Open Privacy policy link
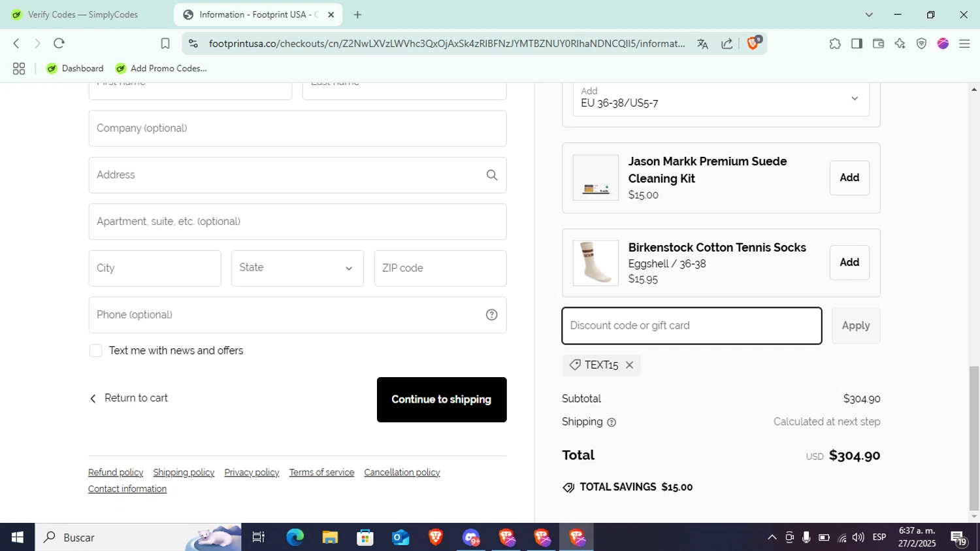 [x=252, y=473]
